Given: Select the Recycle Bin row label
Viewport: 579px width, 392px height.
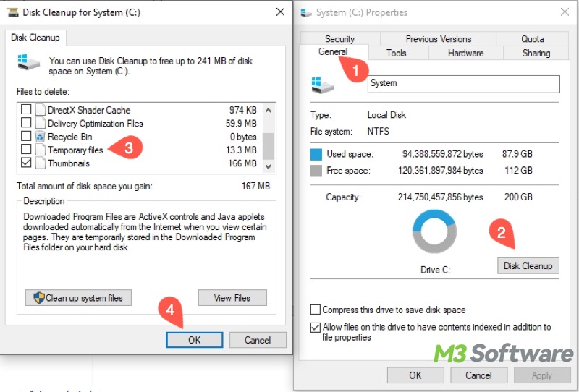Looking at the screenshot, I should pos(69,137).
